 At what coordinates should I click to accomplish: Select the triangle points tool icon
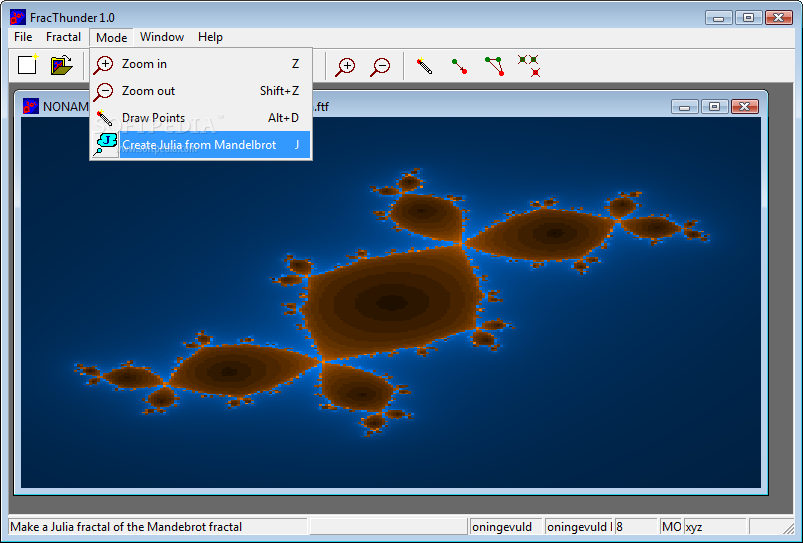(495, 66)
